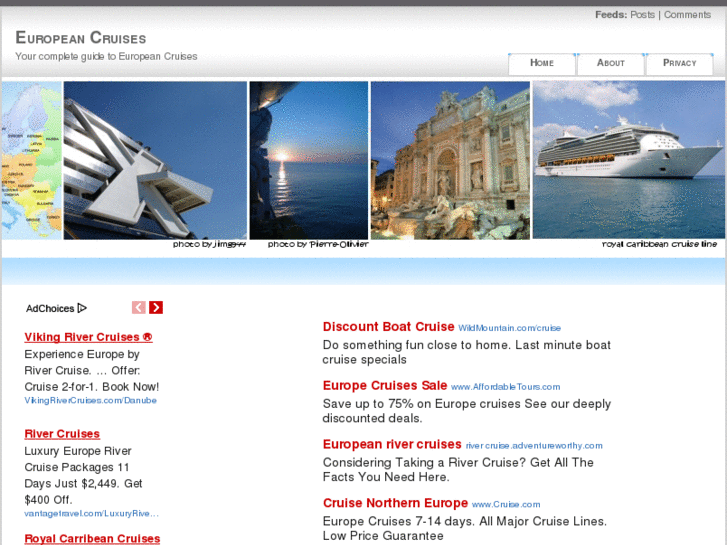
Task: Visit VikingRiverCruises.com/Danube URL link
Action: 90,400
